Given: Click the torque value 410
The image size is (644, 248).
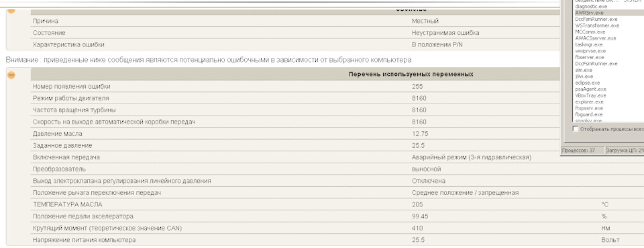Looking at the screenshot, I should [417, 229].
